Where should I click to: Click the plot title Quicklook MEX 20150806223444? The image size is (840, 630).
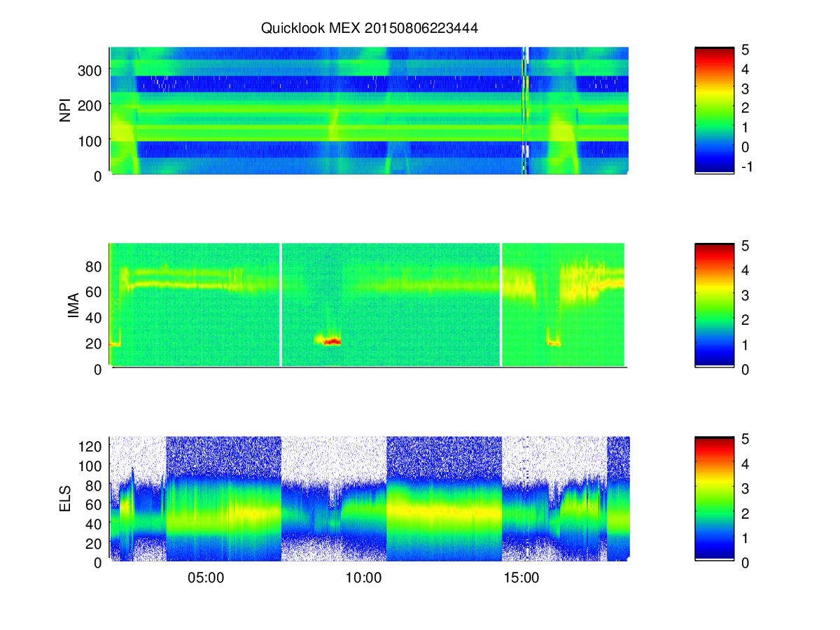pyautogui.click(x=369, y=29)
